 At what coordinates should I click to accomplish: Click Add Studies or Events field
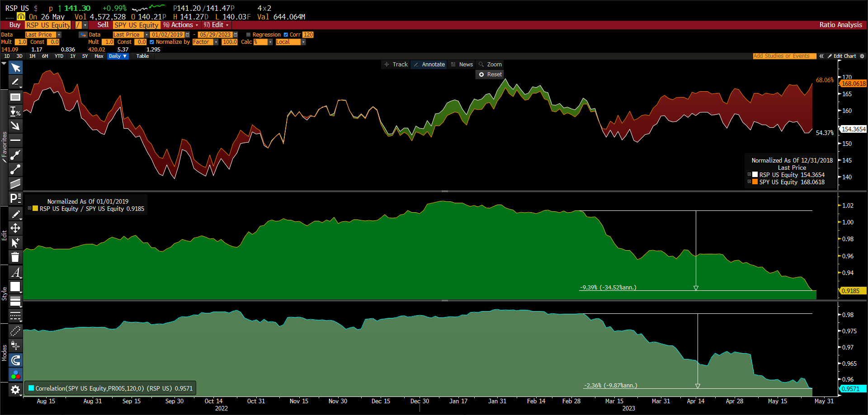pyautogui.click(x=784, y=56)
